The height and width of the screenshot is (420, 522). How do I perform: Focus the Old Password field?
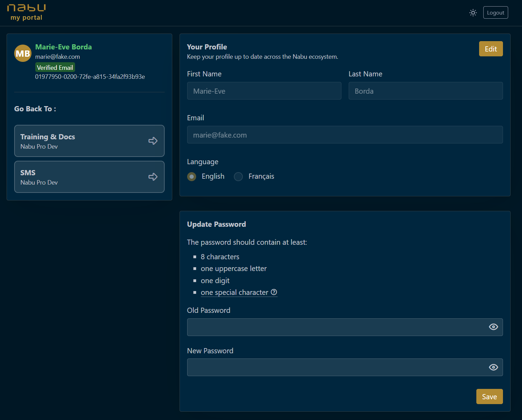point(336,327)
